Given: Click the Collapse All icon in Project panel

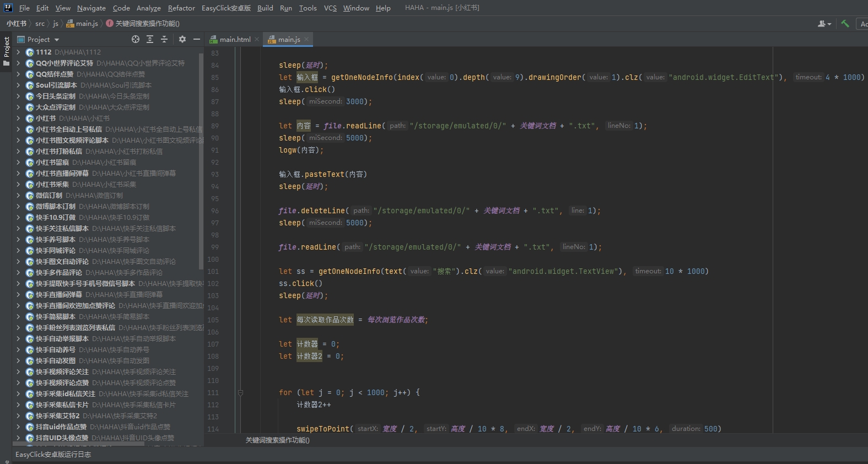Looking at the screenshot, I should click(164, 39).
